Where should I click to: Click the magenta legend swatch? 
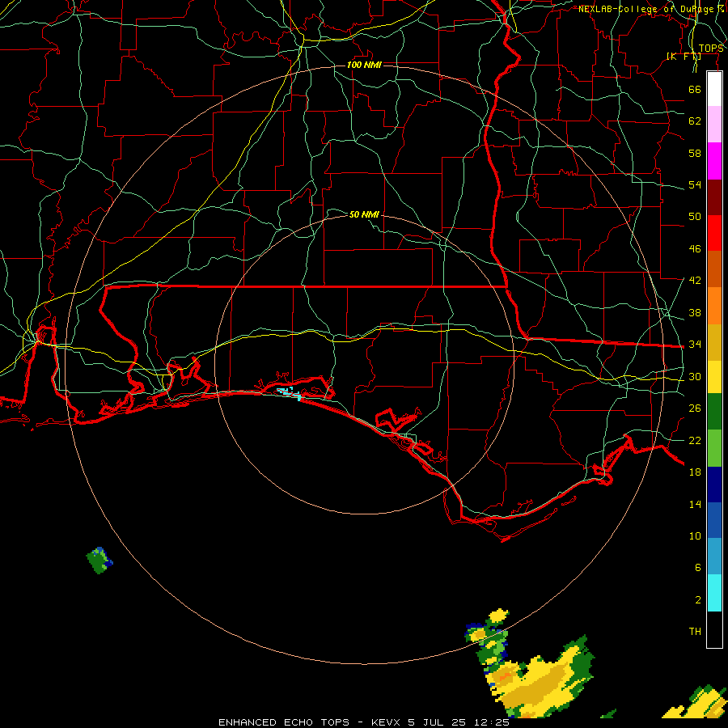coord(714,161)
